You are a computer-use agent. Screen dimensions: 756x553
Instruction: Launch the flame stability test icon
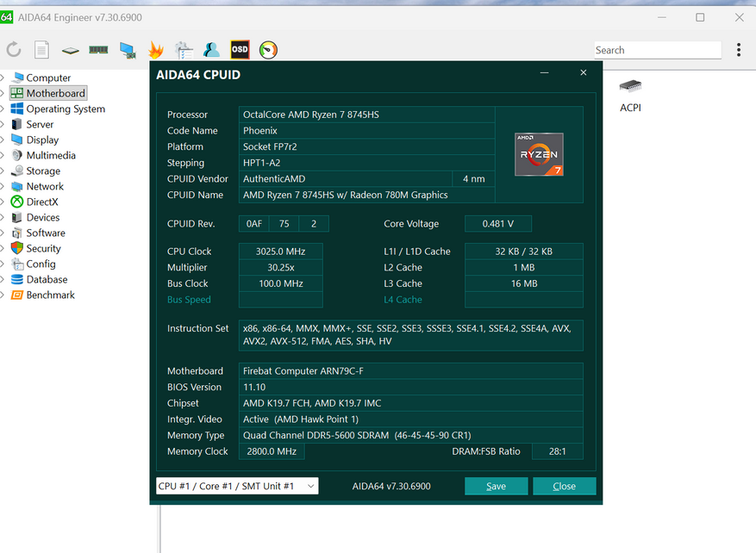click(155, 50)
